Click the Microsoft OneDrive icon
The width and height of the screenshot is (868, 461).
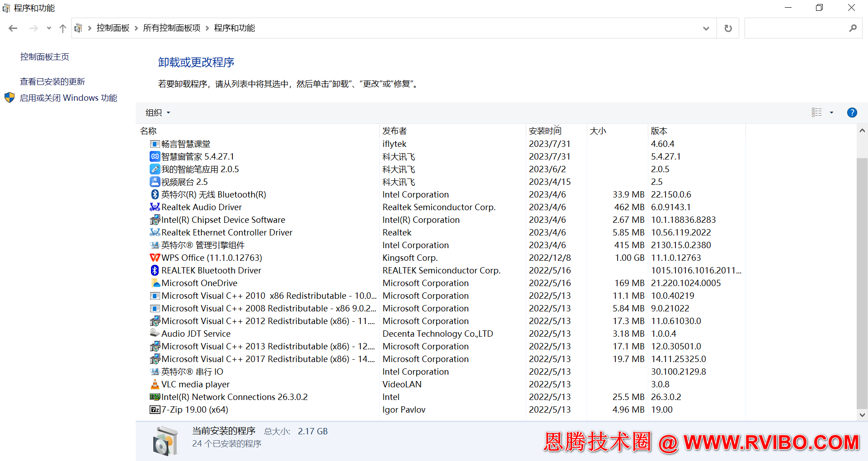point(155,283)
